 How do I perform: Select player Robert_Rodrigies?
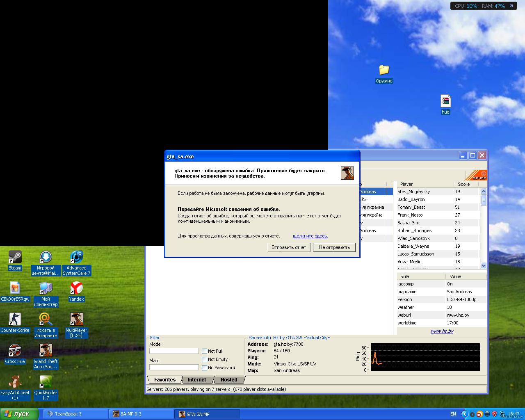click(438, 231)
